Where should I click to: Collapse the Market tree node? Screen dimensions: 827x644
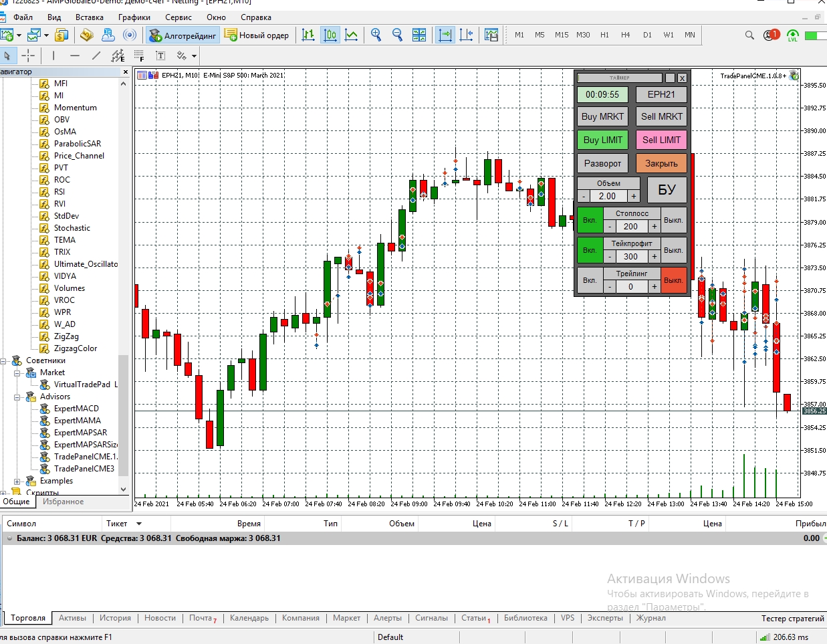17,372
